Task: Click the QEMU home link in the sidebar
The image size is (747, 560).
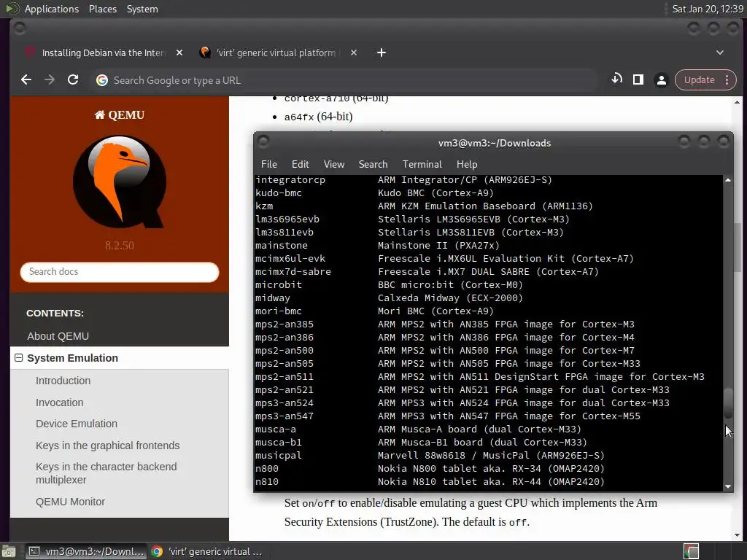Action: 120,114
